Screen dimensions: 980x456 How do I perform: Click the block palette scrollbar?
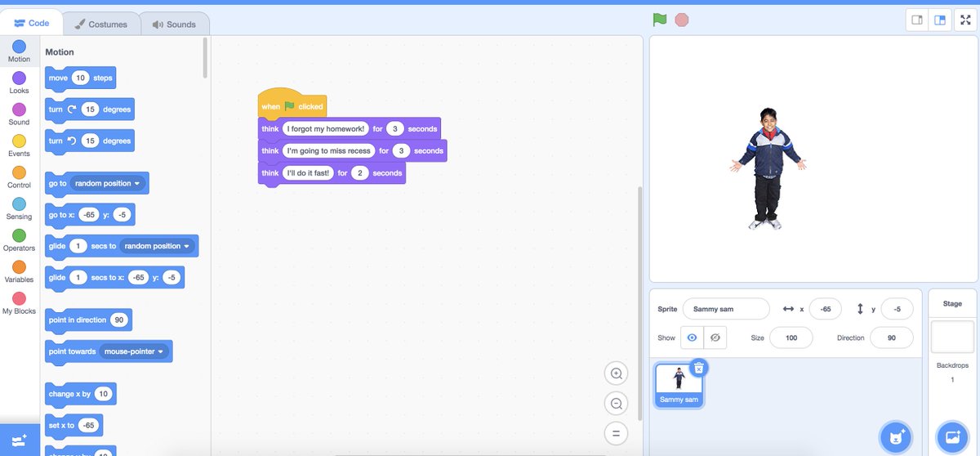pos(205,57)
